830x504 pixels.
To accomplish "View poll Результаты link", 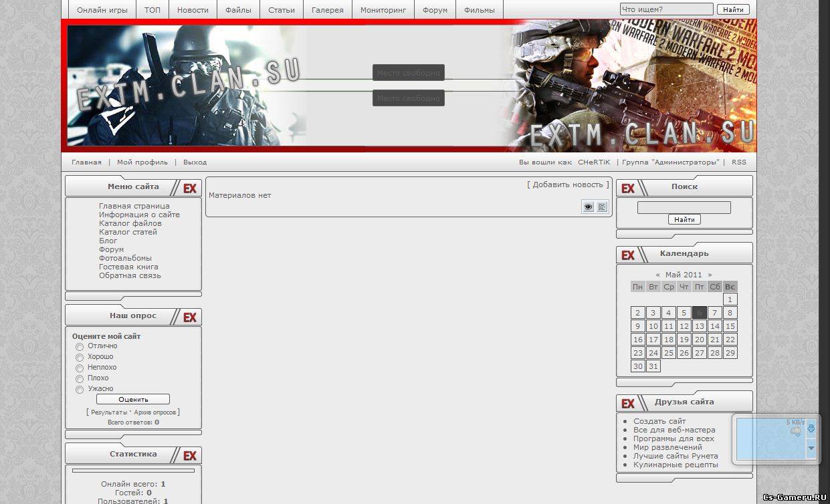I will tap(109, 412).
